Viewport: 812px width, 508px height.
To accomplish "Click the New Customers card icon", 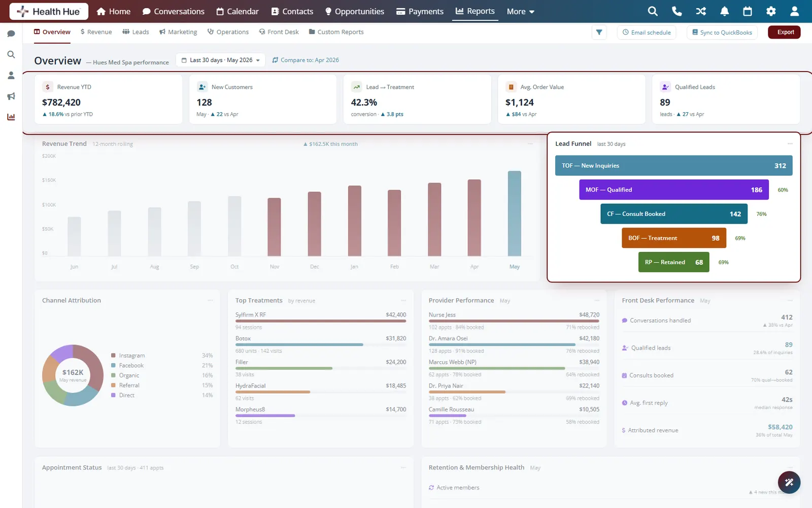I will (x=202, y=87).
